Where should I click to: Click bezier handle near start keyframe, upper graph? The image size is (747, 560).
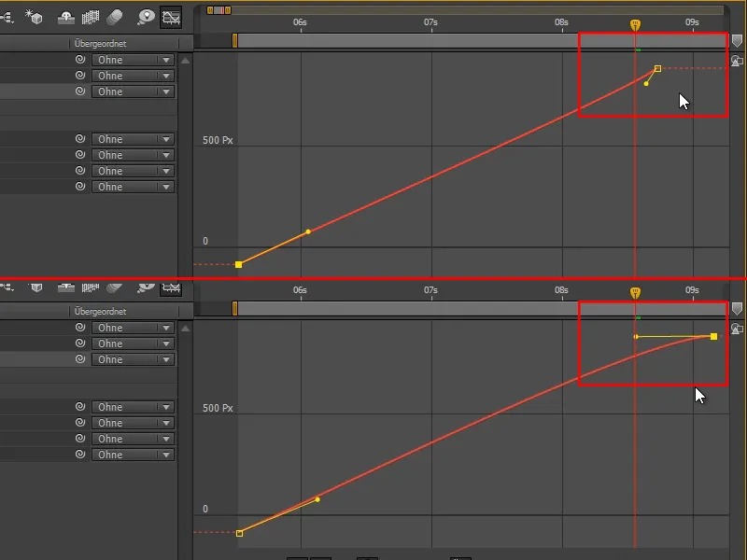[308, 231]
